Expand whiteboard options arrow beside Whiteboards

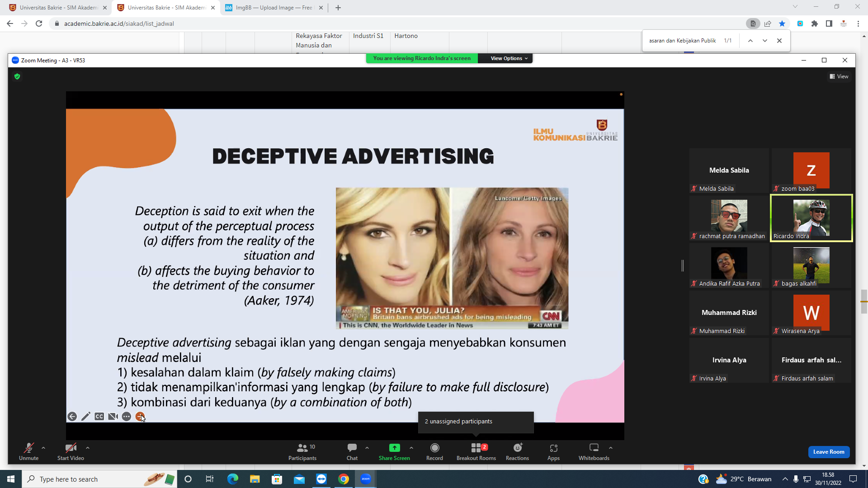click(611, 448)
